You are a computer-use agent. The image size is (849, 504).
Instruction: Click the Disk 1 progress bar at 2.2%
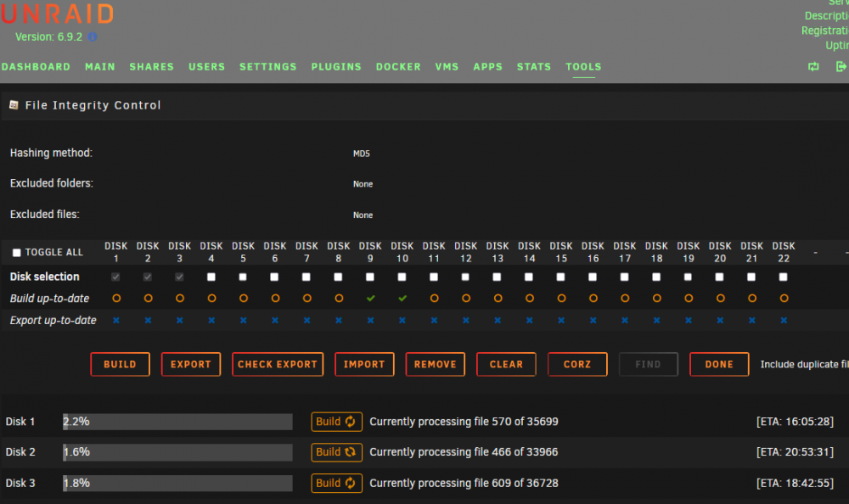(x=177, y=422)
